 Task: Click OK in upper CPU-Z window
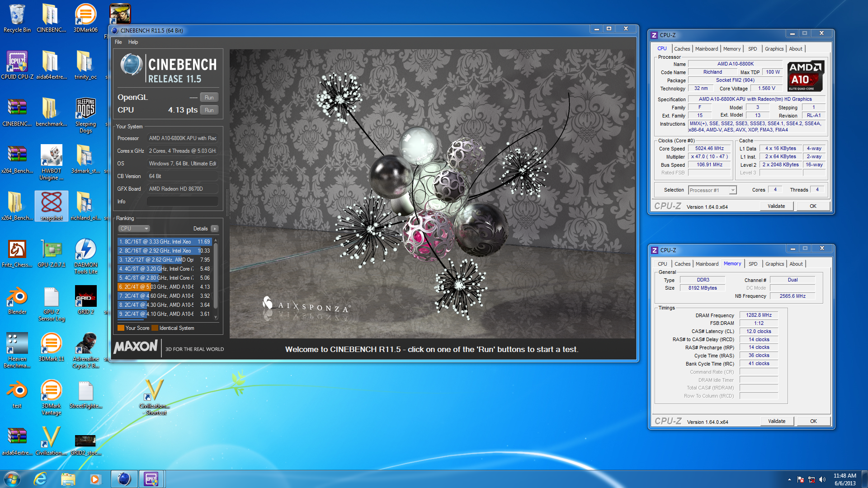click(813, 206)
